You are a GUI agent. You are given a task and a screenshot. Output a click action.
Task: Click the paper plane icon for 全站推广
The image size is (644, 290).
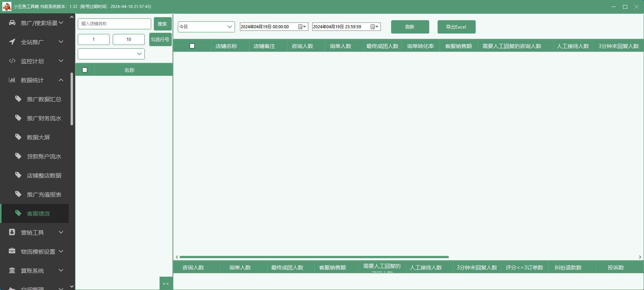(12, 42)
